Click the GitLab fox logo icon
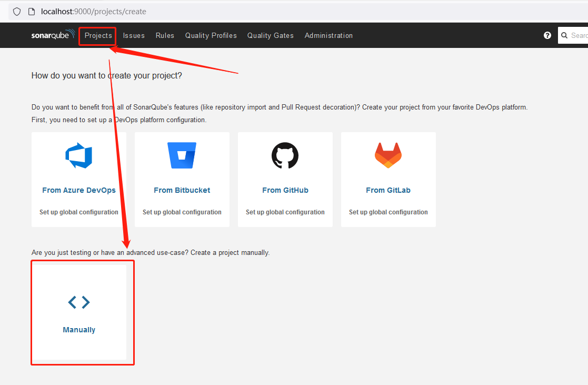The image size is (588, 385). coord(388,155)
